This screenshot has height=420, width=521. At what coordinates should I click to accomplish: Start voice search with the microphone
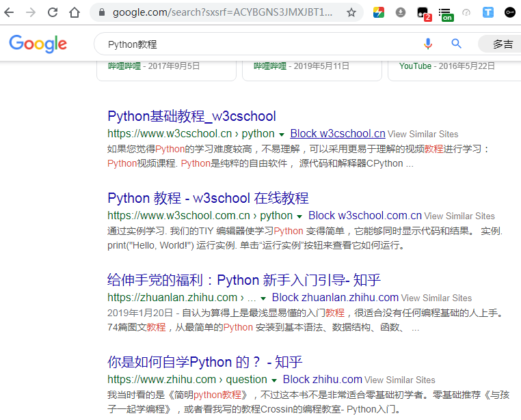pyautogui.click(x=428, y=44)
